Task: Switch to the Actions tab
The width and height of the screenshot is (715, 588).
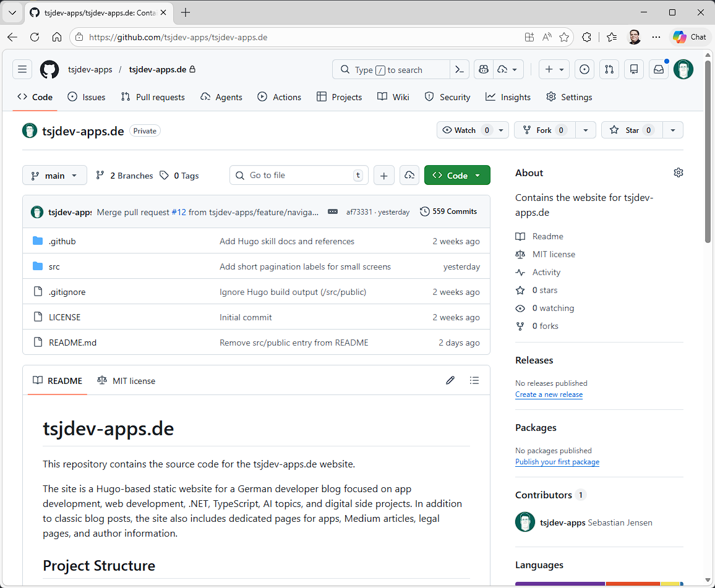Action: click(x=279, y=97)
